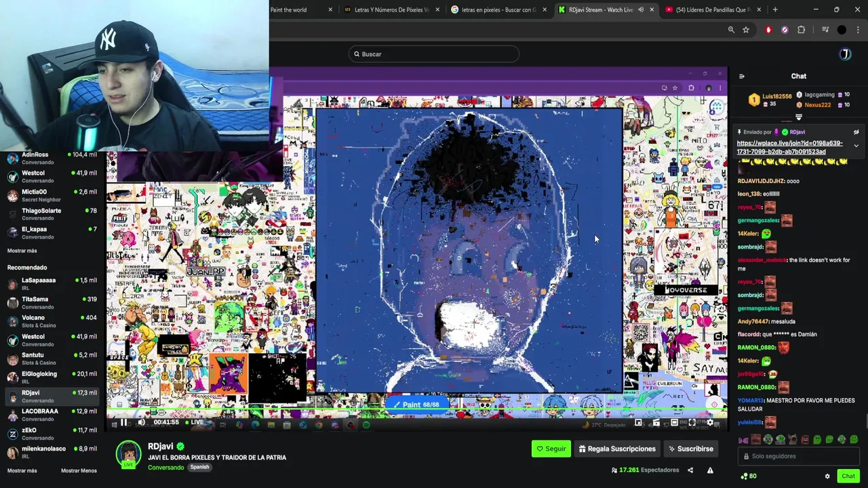Image resolution: width=868 pixels, height=488 pixels.
Task: Open Chrome profile black avatar
Action: tap(842, 30)
